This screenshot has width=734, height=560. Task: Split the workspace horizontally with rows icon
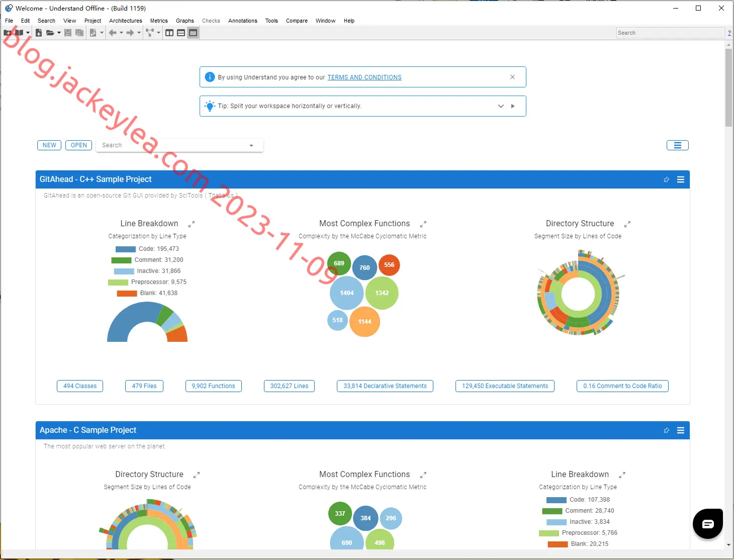[x=181, y=33]
